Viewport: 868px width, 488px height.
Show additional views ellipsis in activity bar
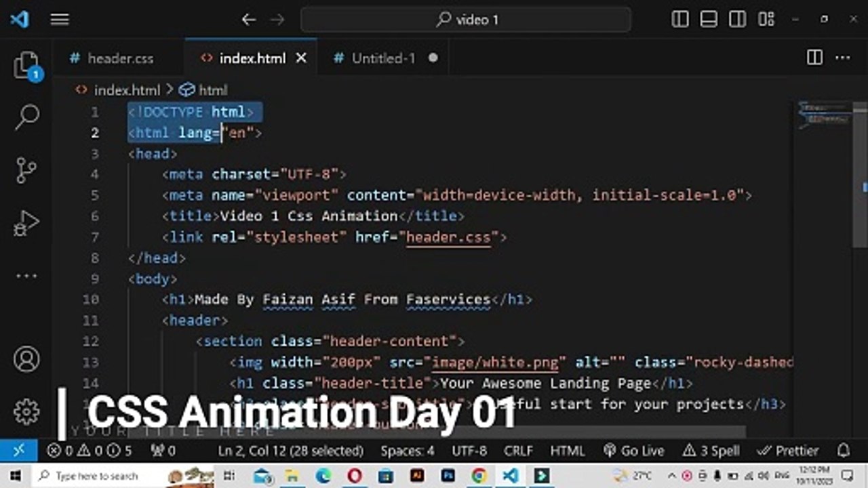tap(26, 276)
